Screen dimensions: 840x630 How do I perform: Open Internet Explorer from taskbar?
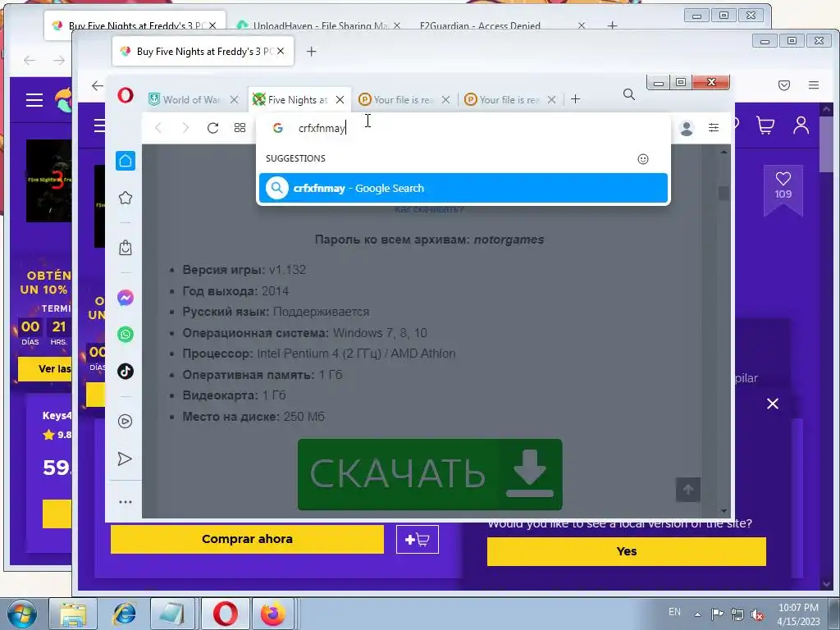[x=124, y=614]
